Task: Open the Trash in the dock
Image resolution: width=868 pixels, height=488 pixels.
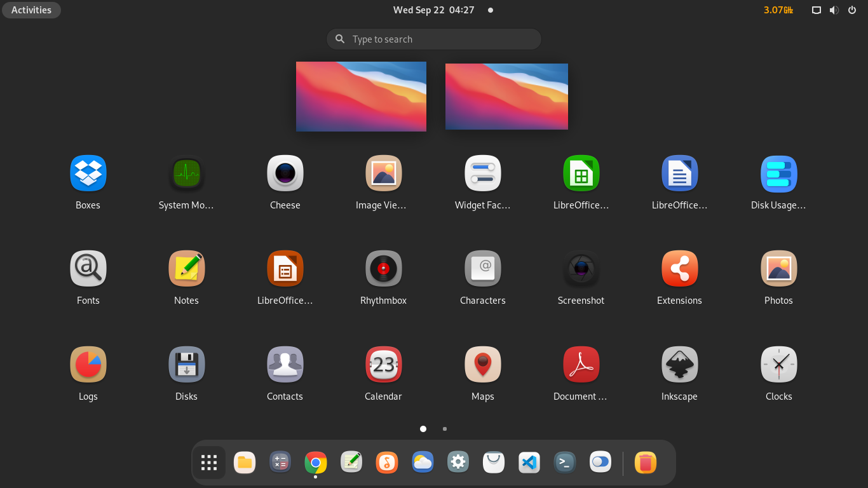Action: click(646, 463)
